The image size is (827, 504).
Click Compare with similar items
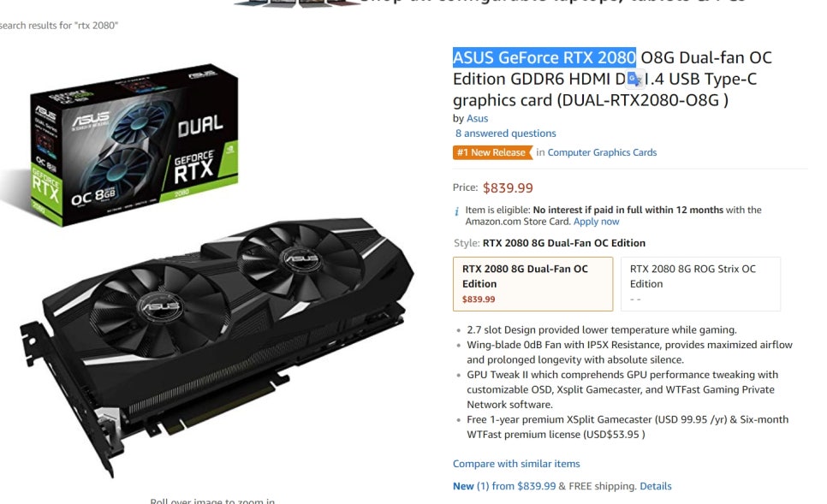pyautogui.click(x=516, y=464)
